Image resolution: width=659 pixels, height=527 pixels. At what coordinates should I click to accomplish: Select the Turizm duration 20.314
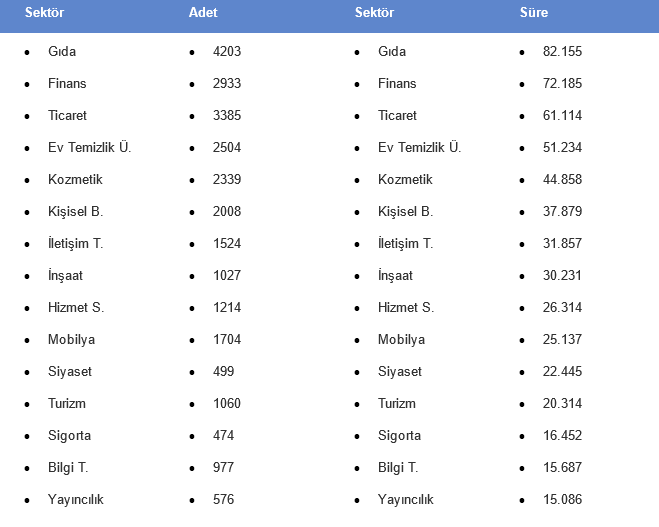563,403
